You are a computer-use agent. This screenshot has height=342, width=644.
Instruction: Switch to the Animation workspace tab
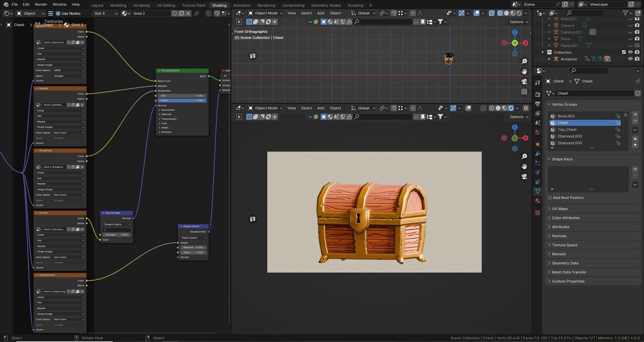[x=242, y=5]
